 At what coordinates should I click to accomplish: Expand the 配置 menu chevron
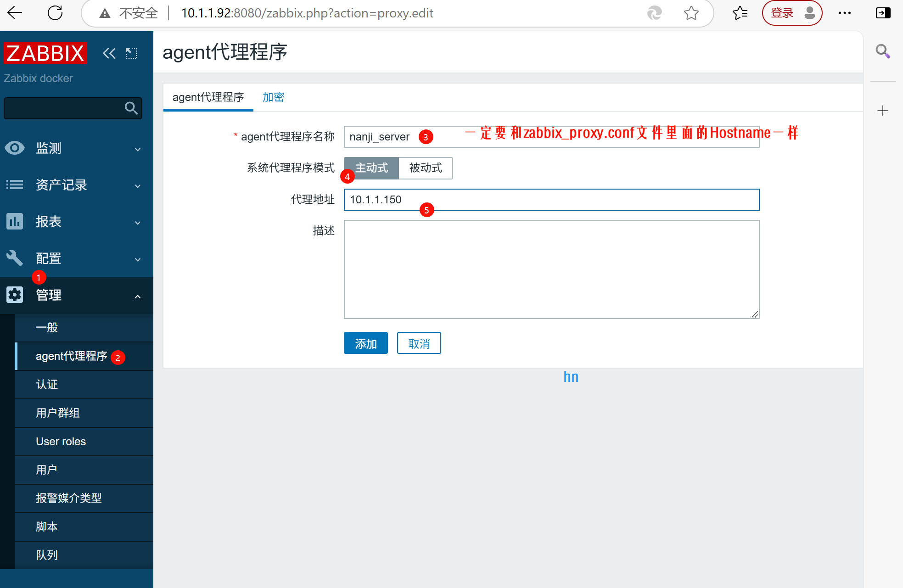pos(138,259)
